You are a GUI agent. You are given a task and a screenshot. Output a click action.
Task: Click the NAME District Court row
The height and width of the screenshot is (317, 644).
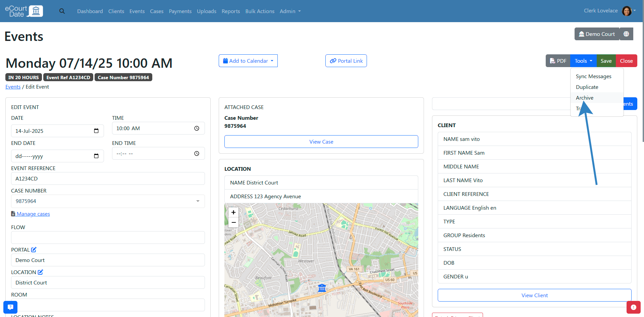321,182
